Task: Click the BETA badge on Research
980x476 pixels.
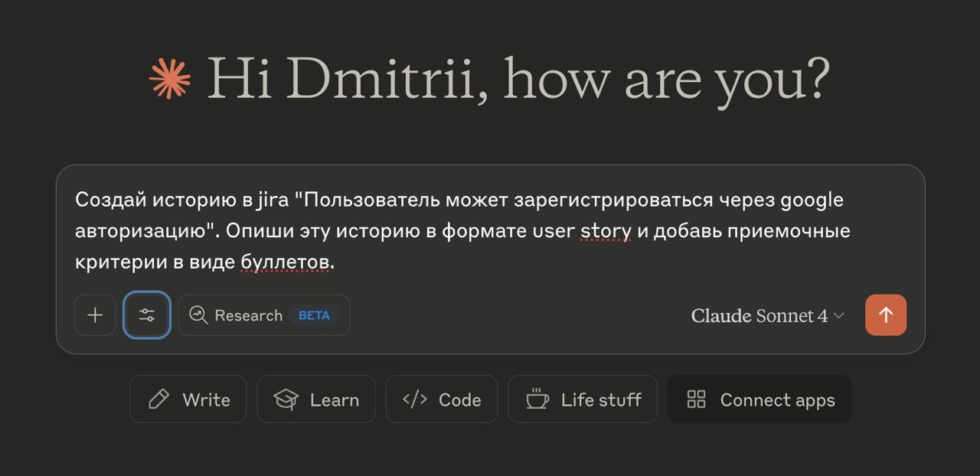Action: point(314,315)
